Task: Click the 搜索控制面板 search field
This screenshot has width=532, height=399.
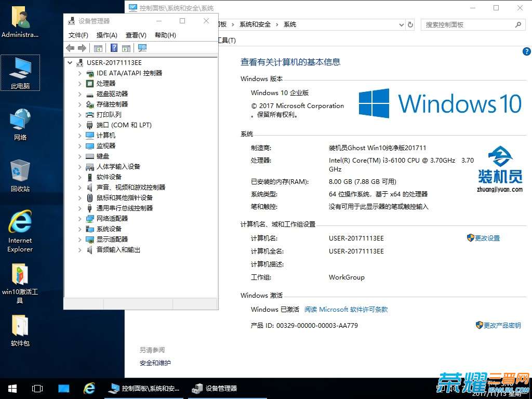Action: click(x=473, y=25)
